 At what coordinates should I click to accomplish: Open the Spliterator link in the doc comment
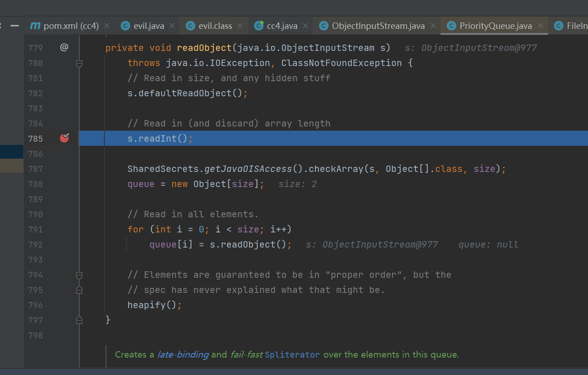(x=292, y=354)
